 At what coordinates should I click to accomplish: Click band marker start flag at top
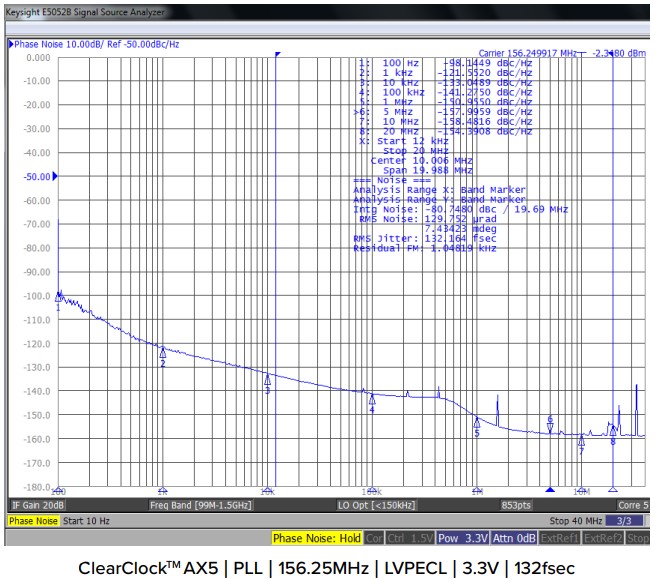278,54
